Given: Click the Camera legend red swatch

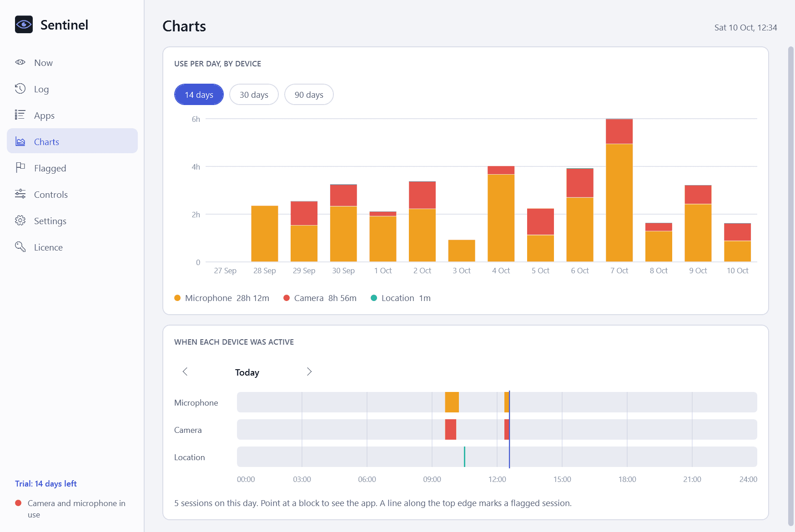Looking at the screenshot, I should click(287, 298).
